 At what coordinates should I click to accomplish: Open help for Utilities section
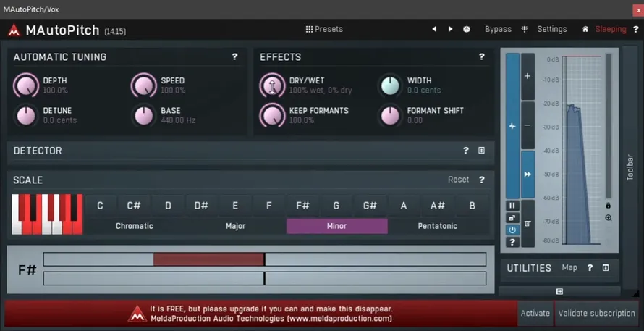(590, 268)
